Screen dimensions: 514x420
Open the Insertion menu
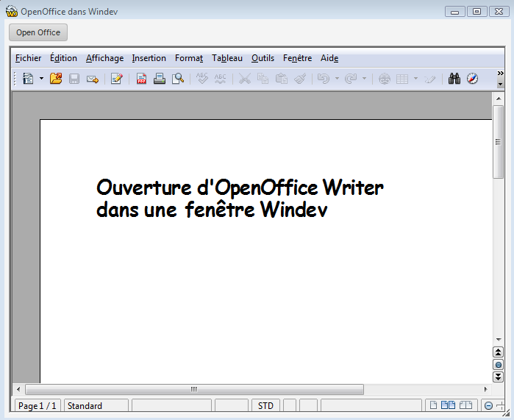[149, 58]
